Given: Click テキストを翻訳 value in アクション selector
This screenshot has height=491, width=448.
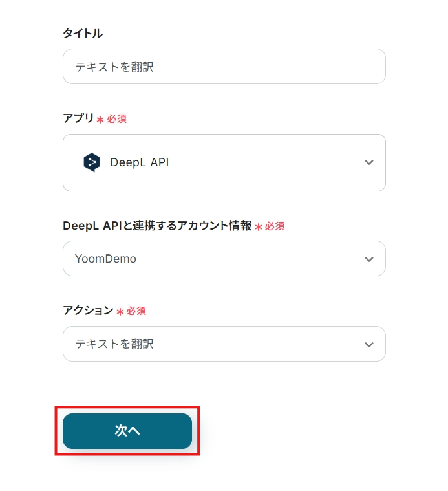Looking at the screenshot, I should point(114,344).
